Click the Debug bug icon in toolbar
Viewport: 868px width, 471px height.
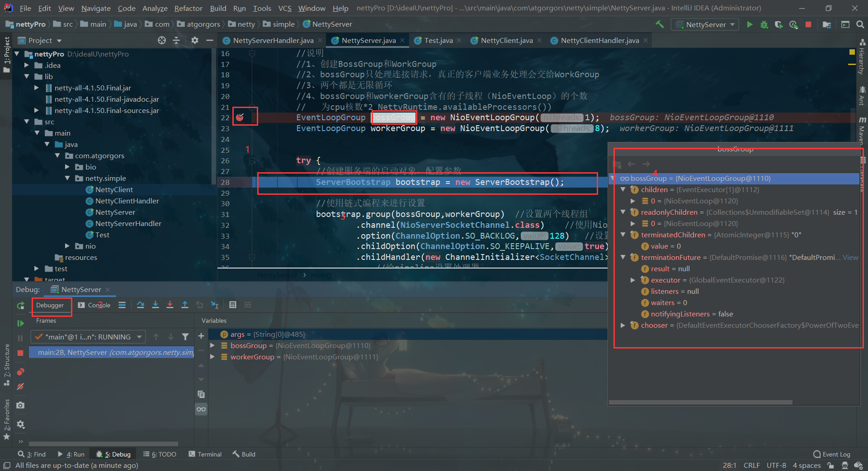coord(764,24)
